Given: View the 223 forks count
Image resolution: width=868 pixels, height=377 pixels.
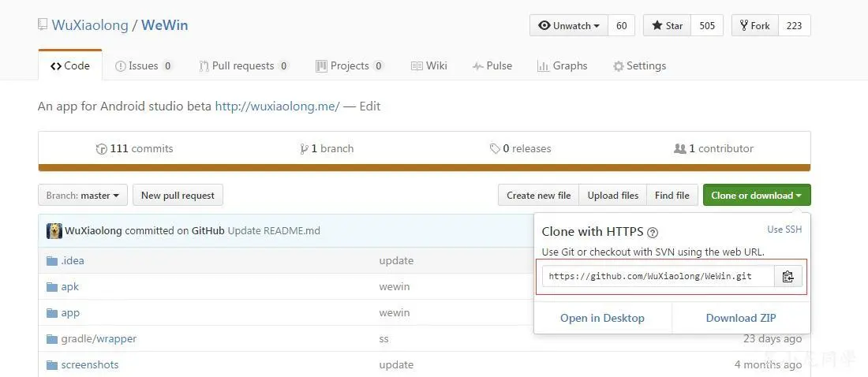Looking at the screenshot, I should [795, 25].
